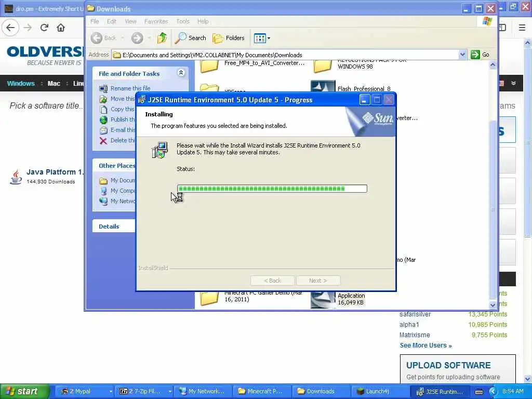Click Java Platform link on webpage
This screenshot has height=399, width=532.
coord(55,172)
